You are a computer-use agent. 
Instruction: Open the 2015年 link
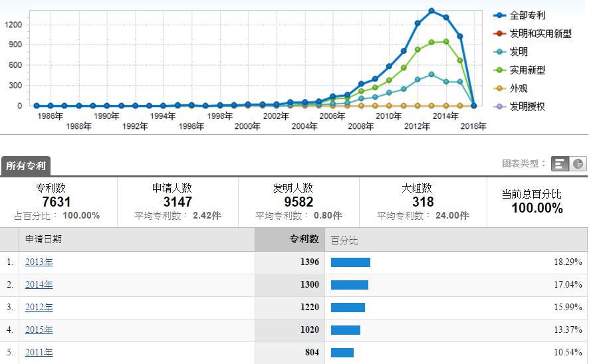click(x=39, y=329)
